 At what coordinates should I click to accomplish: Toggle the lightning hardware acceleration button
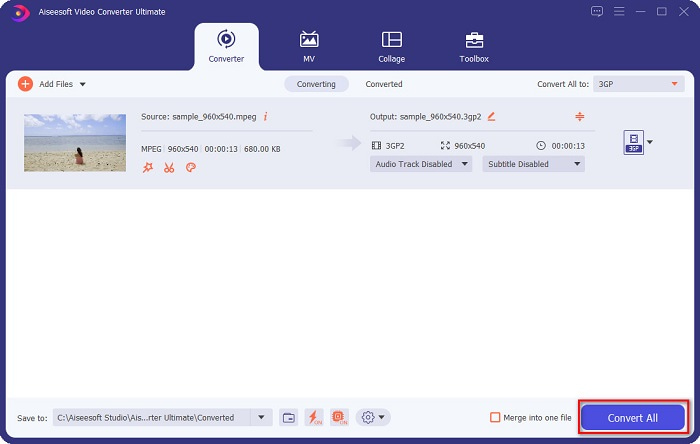[x=314, y=417]
